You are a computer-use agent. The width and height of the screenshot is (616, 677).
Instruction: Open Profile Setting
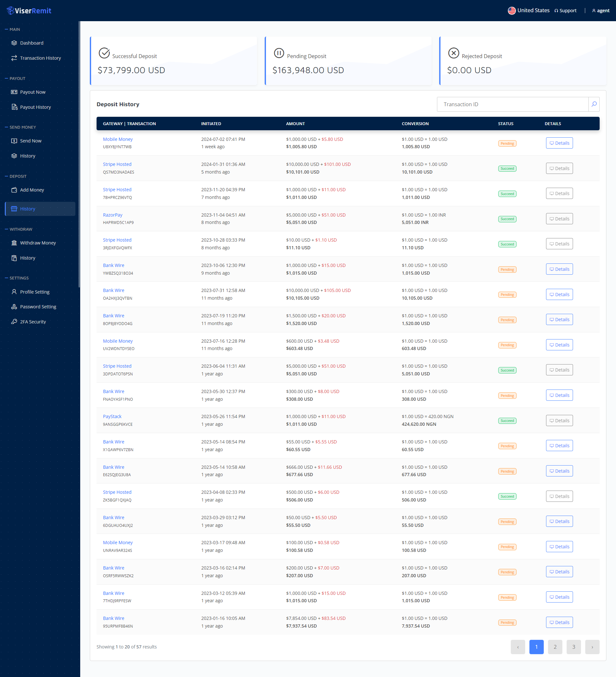coord(35,292)
